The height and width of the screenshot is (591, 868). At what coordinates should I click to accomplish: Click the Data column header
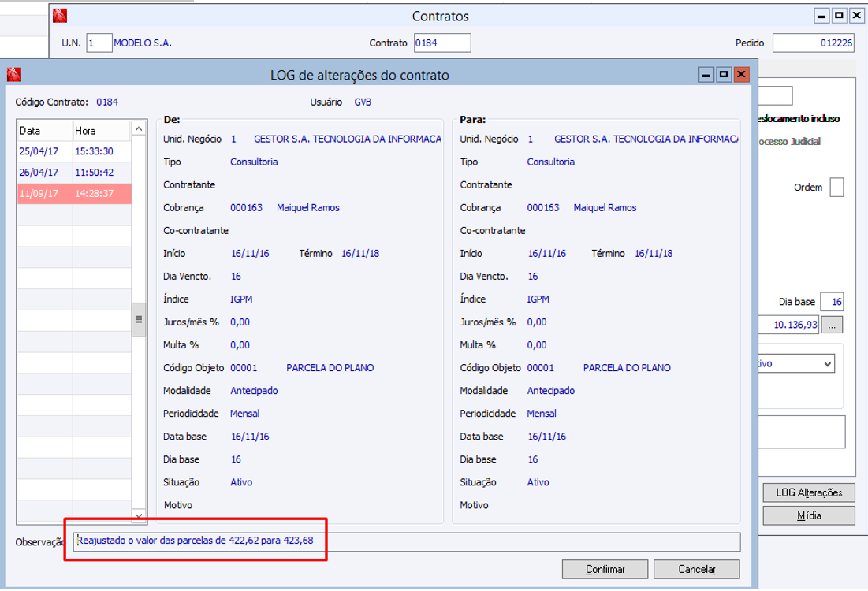point(45,131)
